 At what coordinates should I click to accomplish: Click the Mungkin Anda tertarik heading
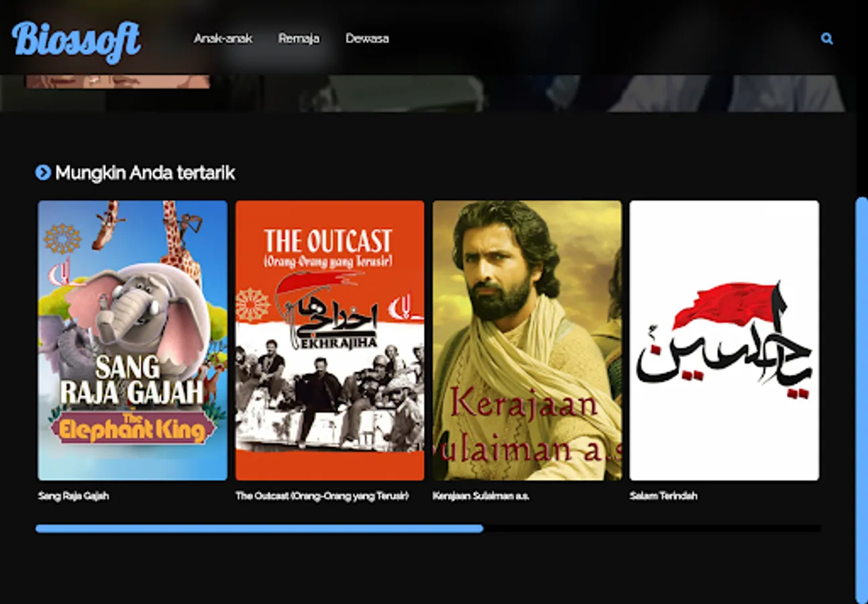tap(145, 173)
